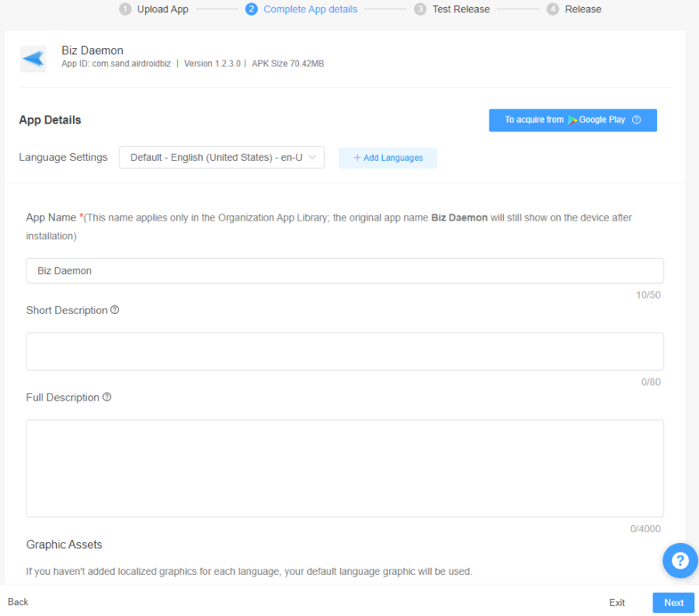Focus the Short Description text box
The width and height of the screenshot is (699, 616).
(345, 351)
